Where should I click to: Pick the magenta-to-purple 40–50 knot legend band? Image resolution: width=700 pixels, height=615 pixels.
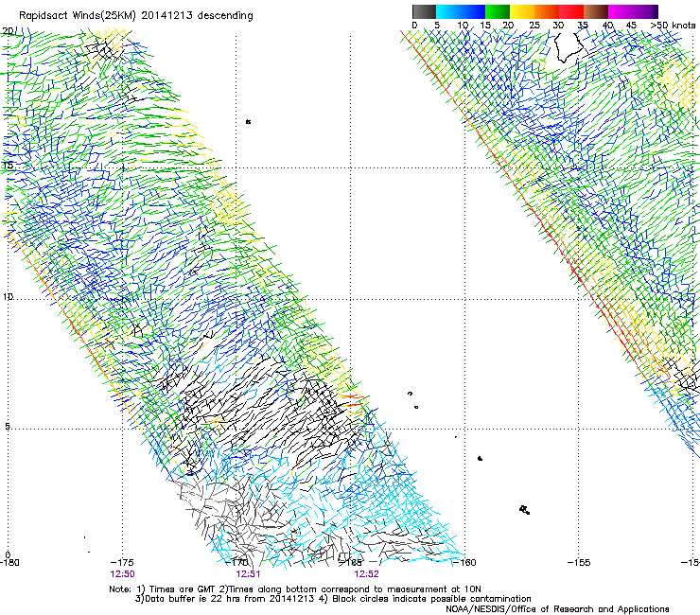point(633,11)
